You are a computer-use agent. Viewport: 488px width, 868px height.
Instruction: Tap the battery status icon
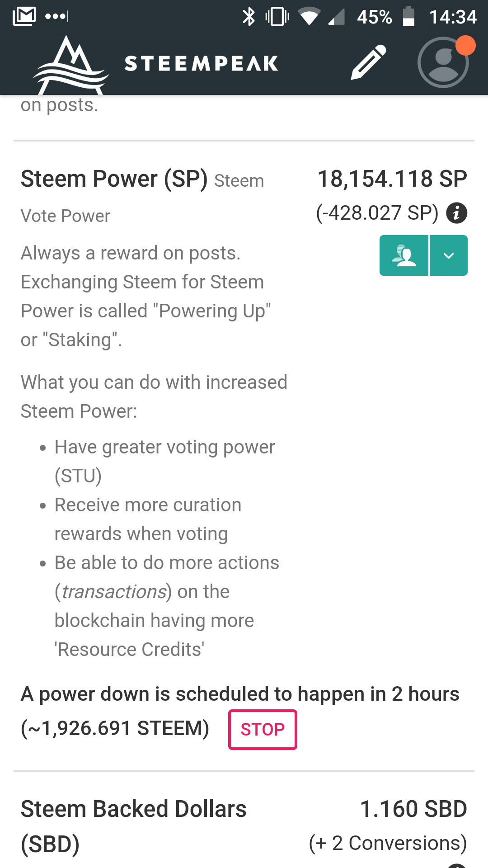click(408, 17)
